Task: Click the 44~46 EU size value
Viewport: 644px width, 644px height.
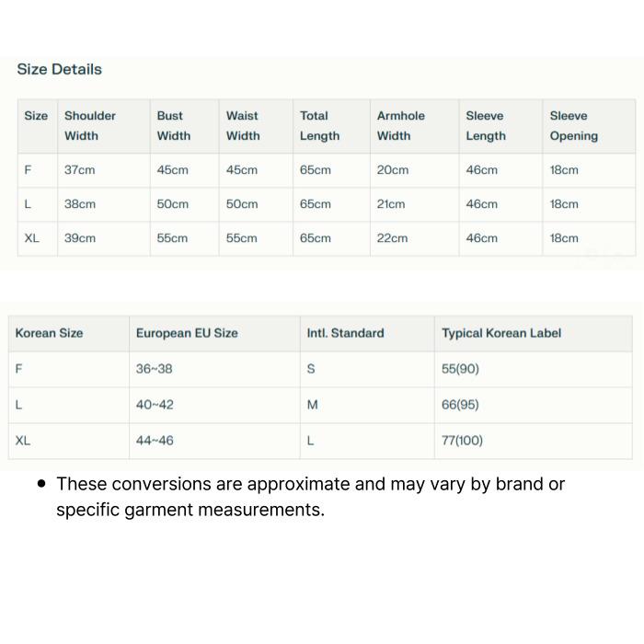Action: tap(155, 441)
